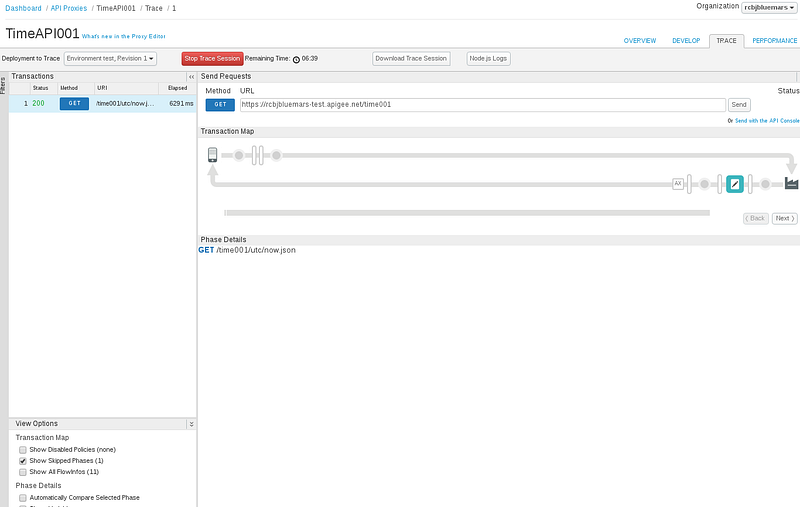The height and width of the screenshot is (507, 800).
Task: Click the target server factory icon
Action: click(791, 183)
